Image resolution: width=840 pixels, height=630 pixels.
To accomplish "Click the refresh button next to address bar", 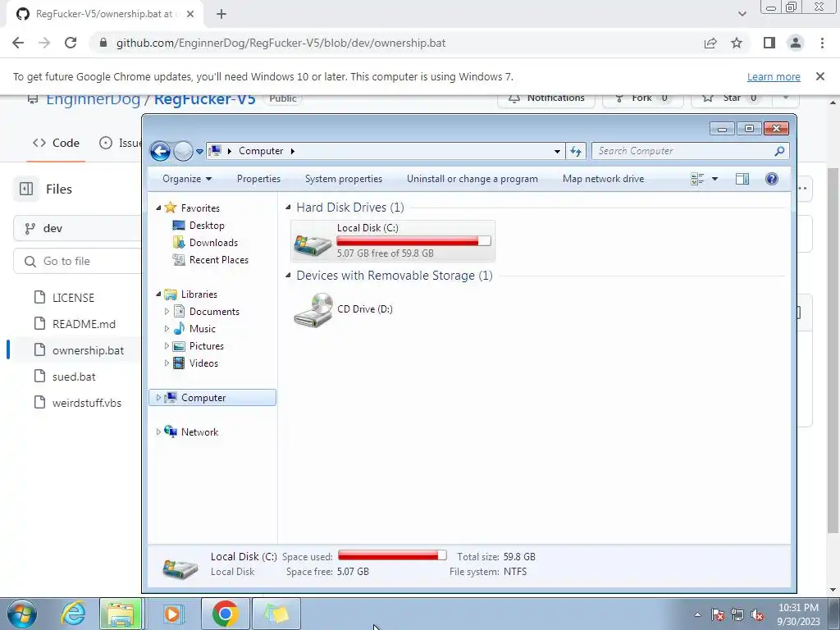I will point(576,151).
